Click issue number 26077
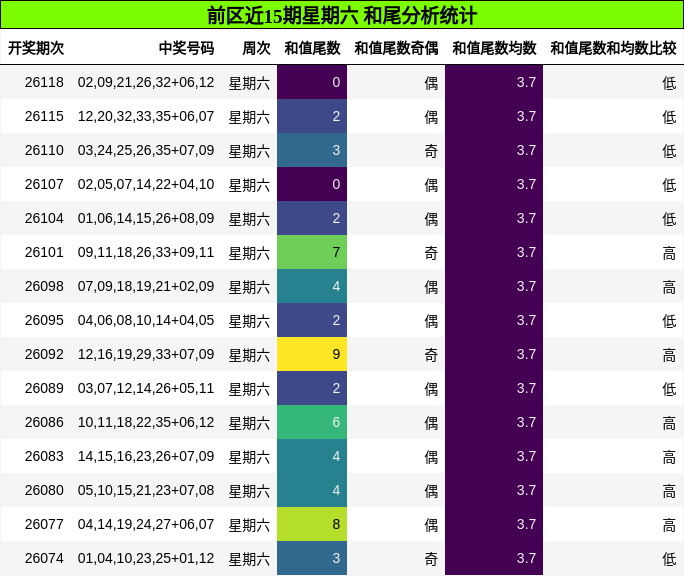684x576 pixels. coord(44,524)
